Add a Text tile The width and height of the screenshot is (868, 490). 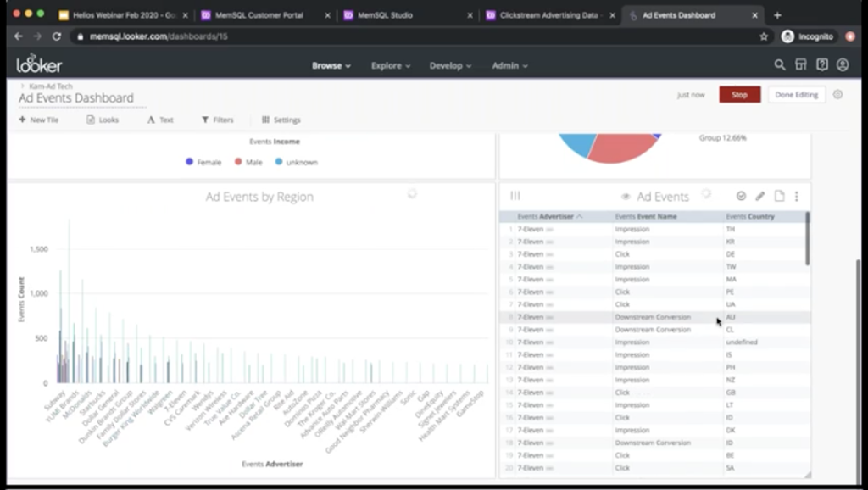(x=160, y=120)
